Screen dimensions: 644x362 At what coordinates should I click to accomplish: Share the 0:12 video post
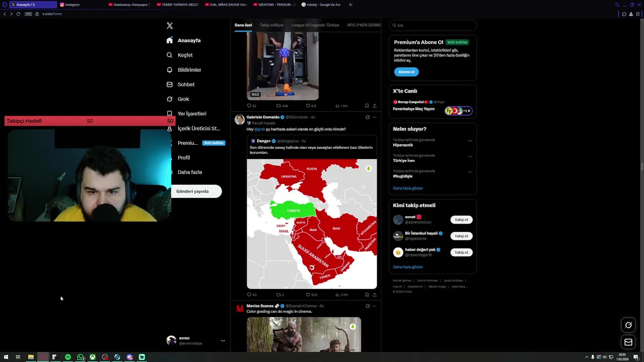point(374,106)
